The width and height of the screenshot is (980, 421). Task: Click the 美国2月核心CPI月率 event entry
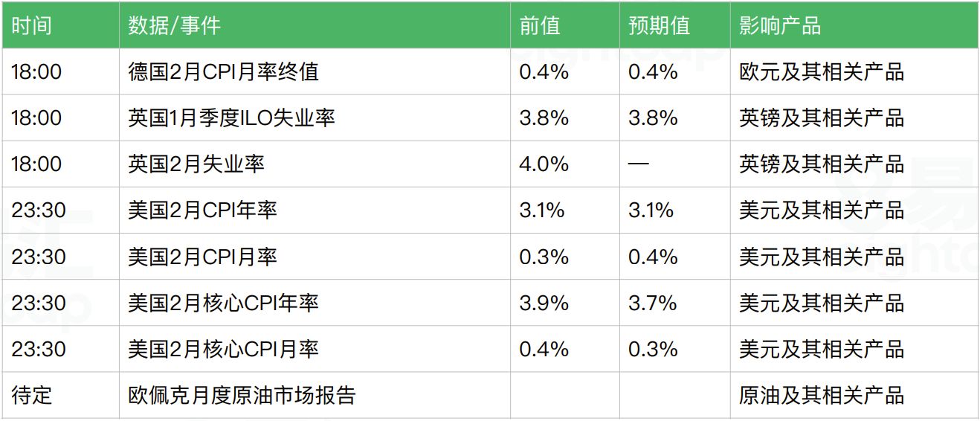coord(223,349)
